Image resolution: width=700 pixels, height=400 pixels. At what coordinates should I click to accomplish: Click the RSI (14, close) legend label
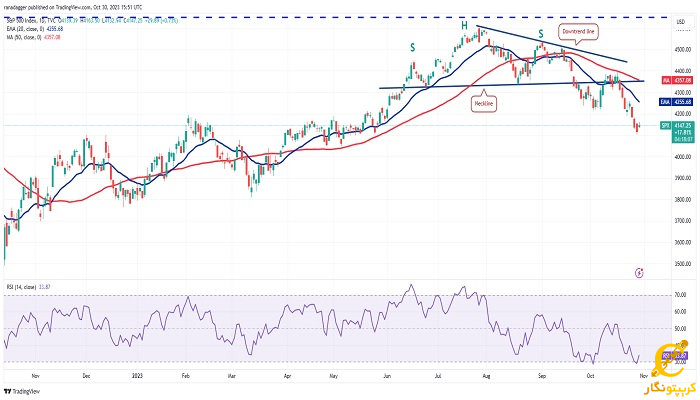point(21,287)
